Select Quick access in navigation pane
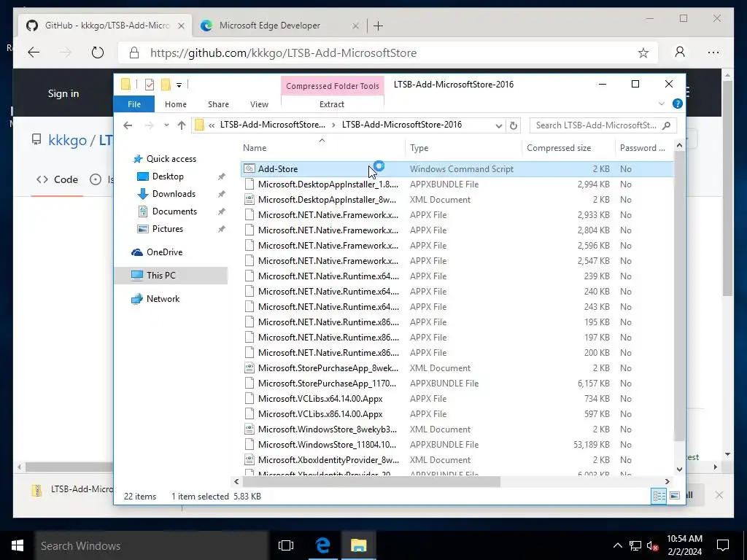The width and height of the screenshot is (747, 560). 171,158
